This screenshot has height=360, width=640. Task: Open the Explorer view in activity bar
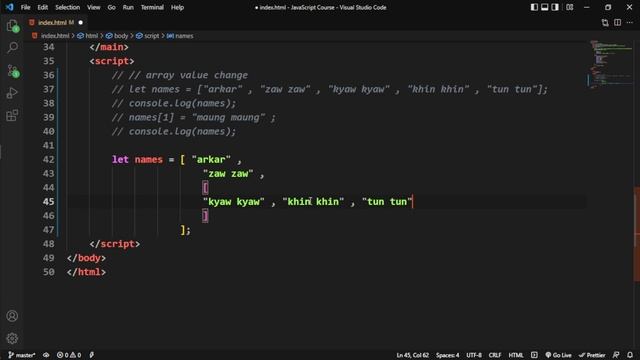(12, 26)
